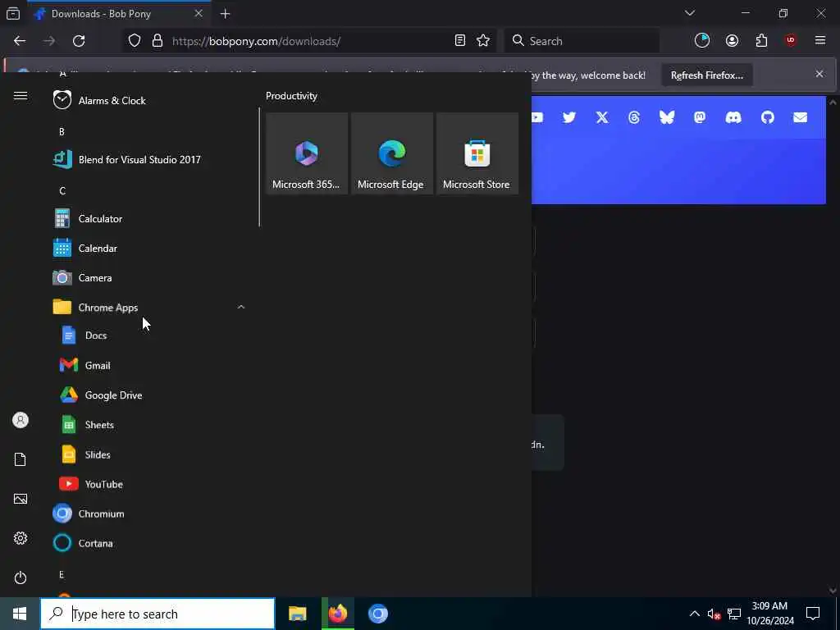The height and width of the screenshot is (630, 840).
Task: Switch to Firefox on the taskbar
Action: point(338,614)
